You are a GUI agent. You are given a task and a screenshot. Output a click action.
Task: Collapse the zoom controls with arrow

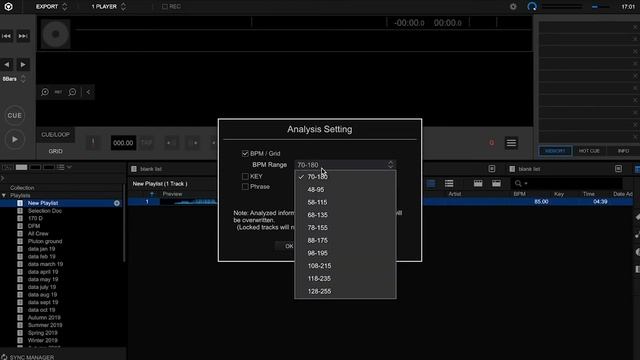(x=88, y=92)
